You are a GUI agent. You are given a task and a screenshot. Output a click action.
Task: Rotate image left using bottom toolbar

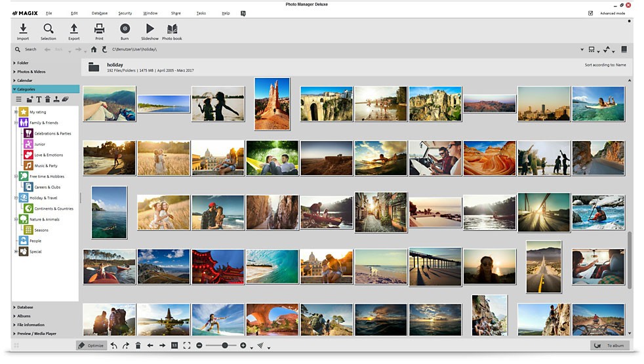click(x=113, y=345)
